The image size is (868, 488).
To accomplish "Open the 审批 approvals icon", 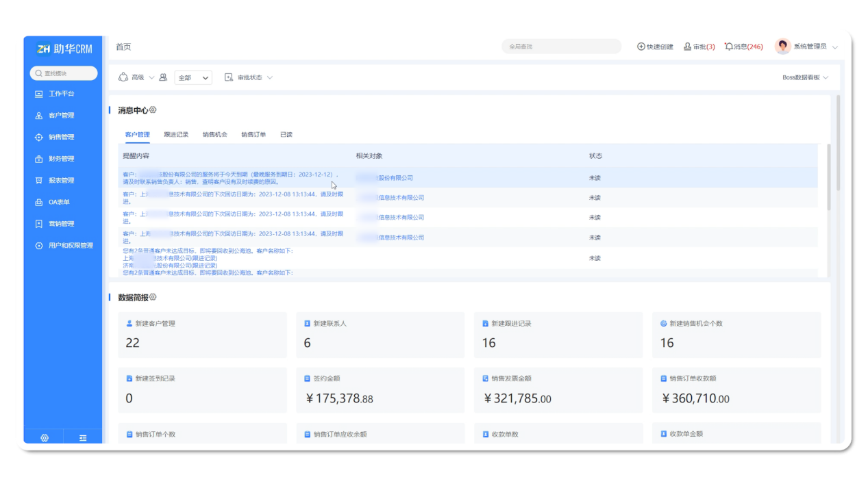I will 687,47.
